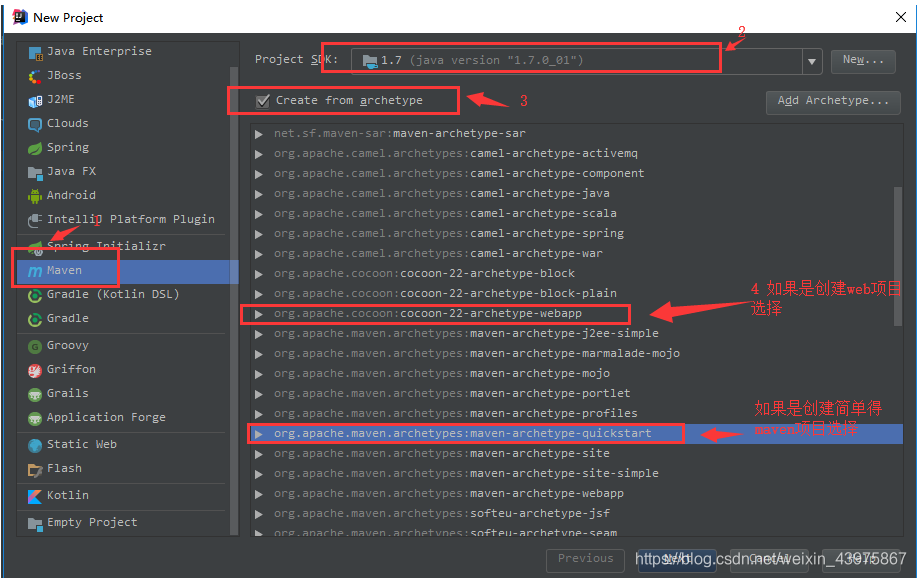Click the archetype list vertical scrollbar
The image size is (917, 578).
[898, 256]
